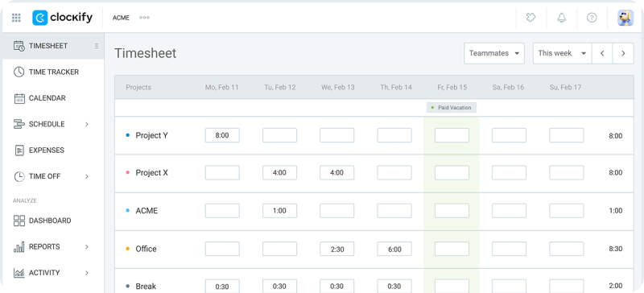Screen dimensions: 644x293
Task: Open the This week date range dropdown
Action: pyautogui.click(x=562, y=53)
